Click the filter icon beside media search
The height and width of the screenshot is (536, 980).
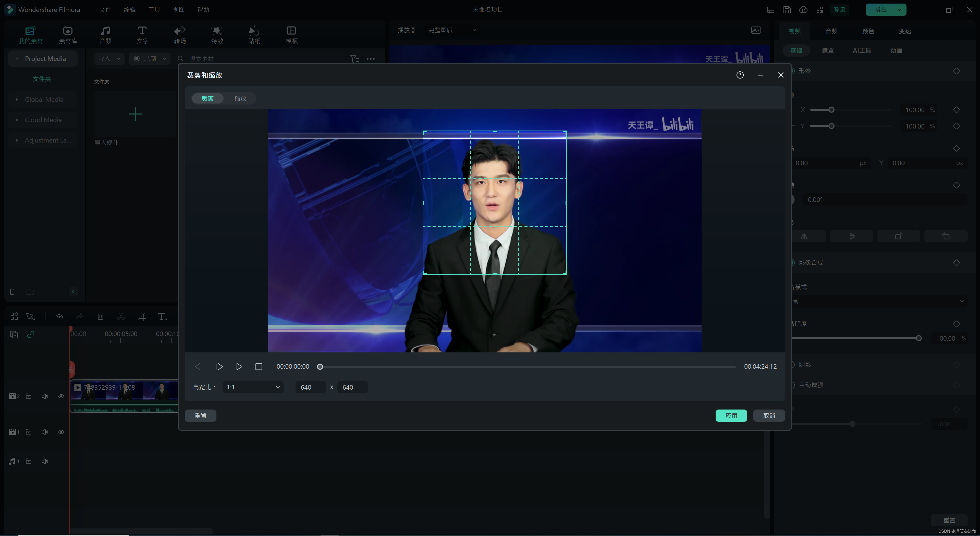coord(354,59)
